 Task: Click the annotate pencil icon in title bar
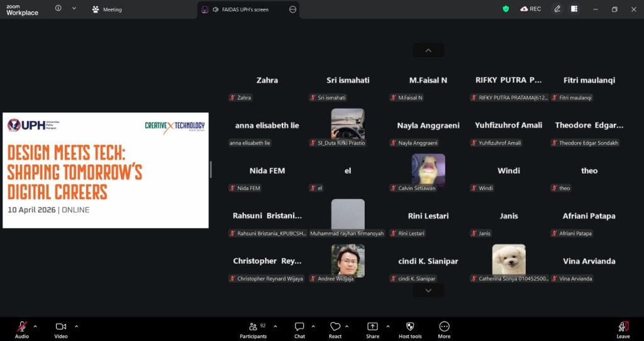(x=557, y=9)
